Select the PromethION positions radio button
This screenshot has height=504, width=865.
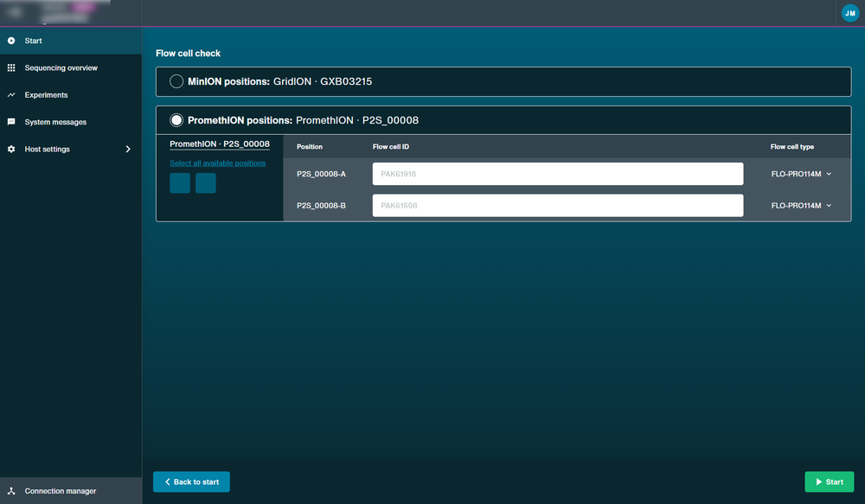click(176, 119)
